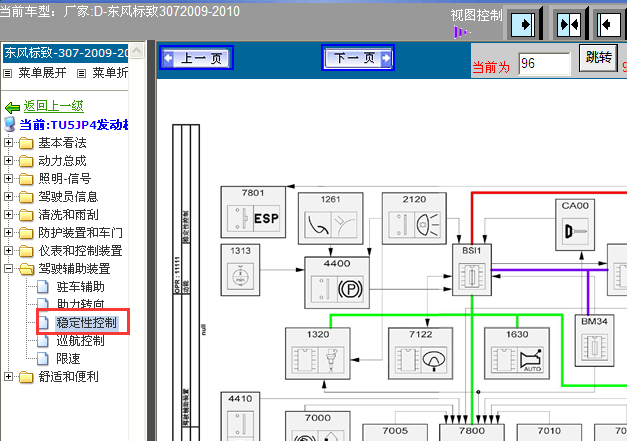Viewport: 627px width, 441px height.
Task: Click the BSI1 control unit component
Action: pyautogui.click(x=472, y=270)
